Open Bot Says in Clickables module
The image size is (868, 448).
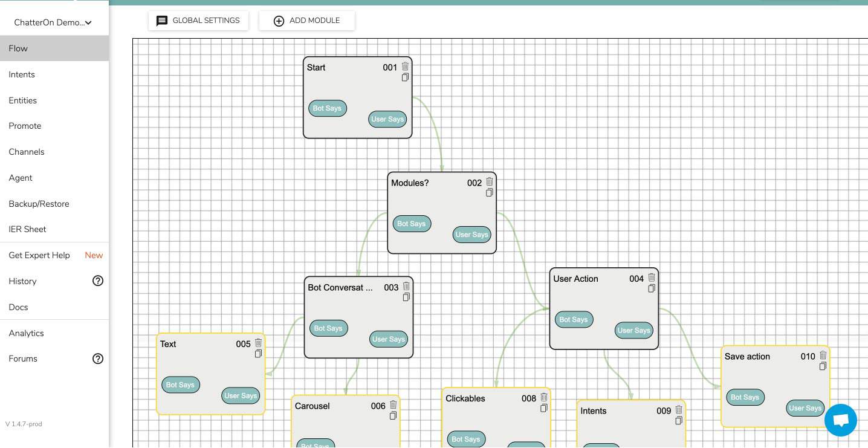pos(466,440)
